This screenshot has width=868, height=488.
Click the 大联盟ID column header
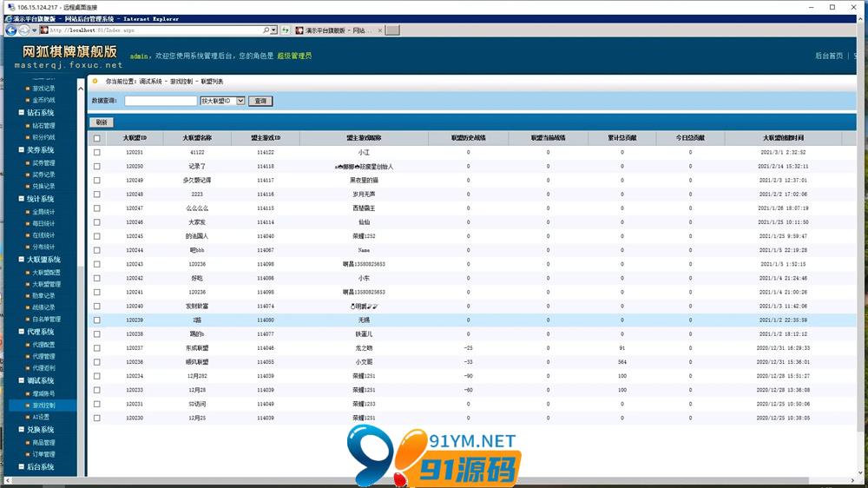(x=135, y=138)
